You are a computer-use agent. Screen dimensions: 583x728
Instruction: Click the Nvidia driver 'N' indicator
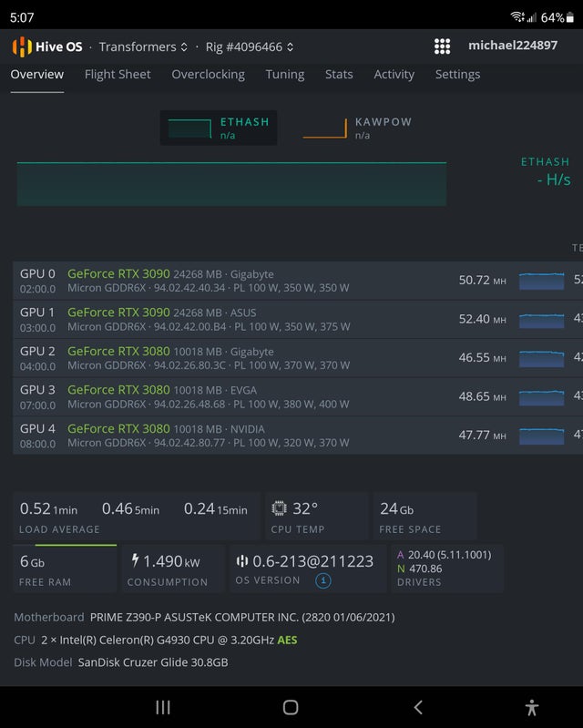[401, 569]
